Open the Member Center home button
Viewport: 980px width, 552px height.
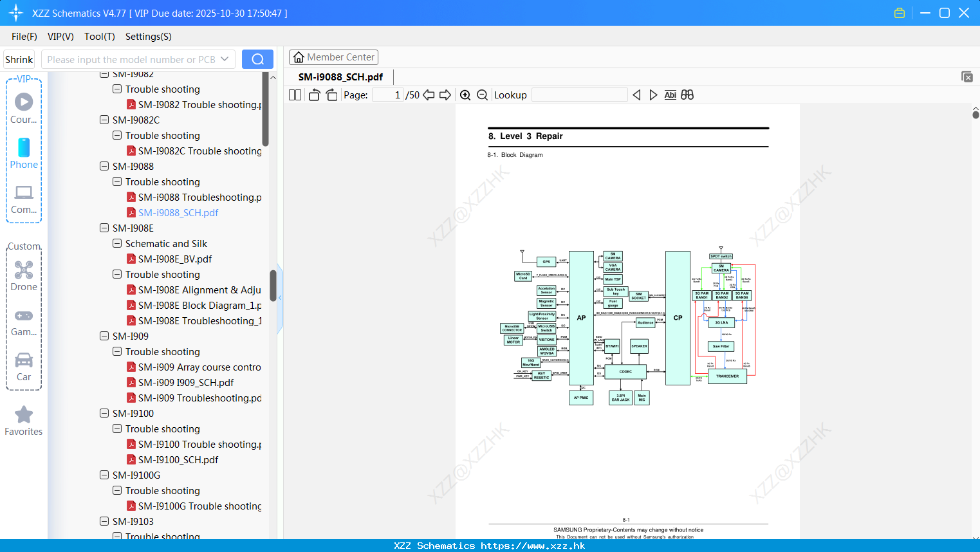[333, 57]
